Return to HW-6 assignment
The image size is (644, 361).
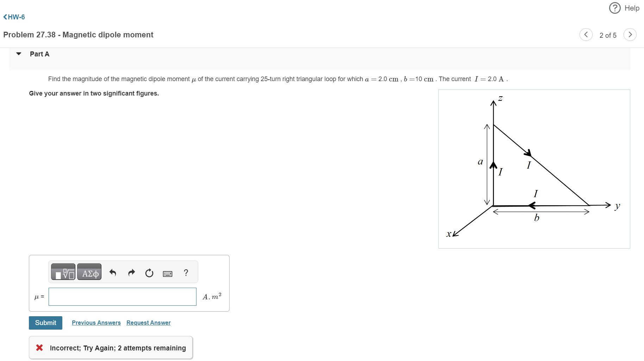coord(14,17)
